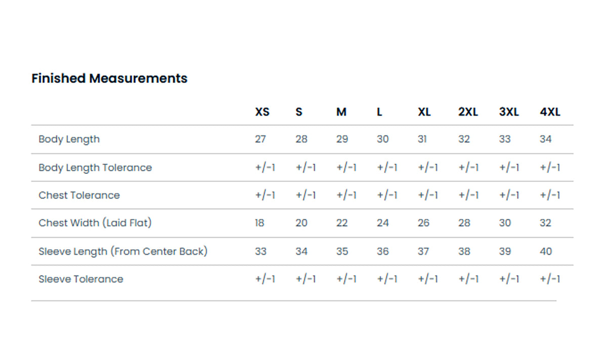This screenshot has height=364, width=607.
Task: Click Body Length value 31 for XL
Action: click(x=422, y=139)
